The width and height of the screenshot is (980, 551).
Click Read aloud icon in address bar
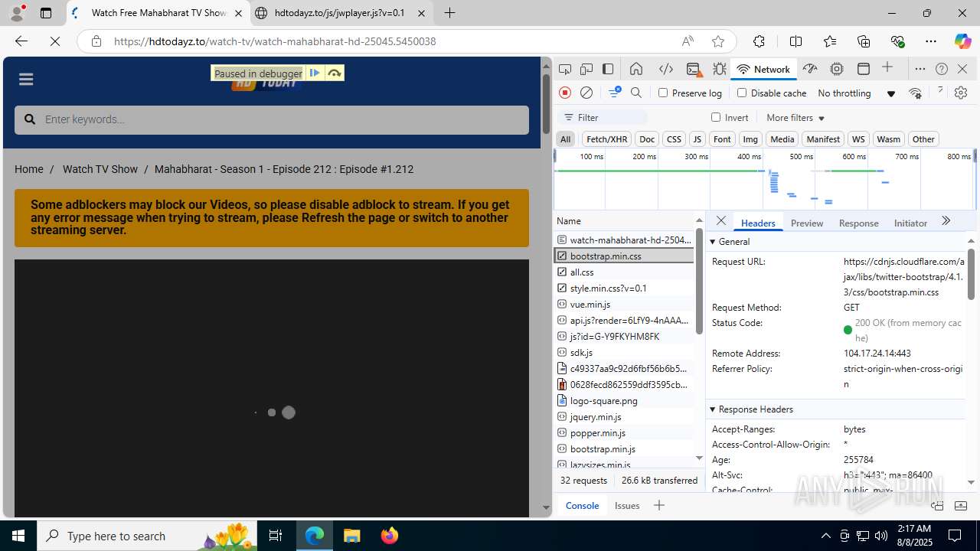tap(688, 41)
